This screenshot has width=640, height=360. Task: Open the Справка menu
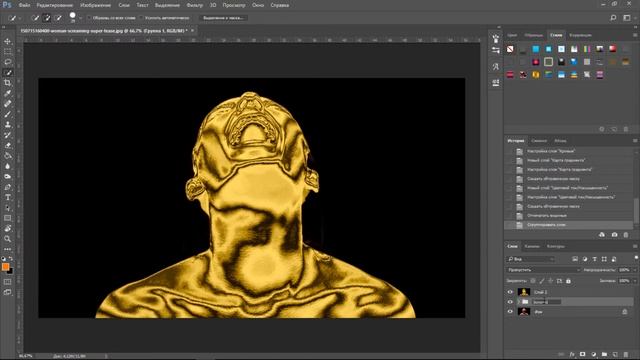pyautogui.click(x=280, y=5)
